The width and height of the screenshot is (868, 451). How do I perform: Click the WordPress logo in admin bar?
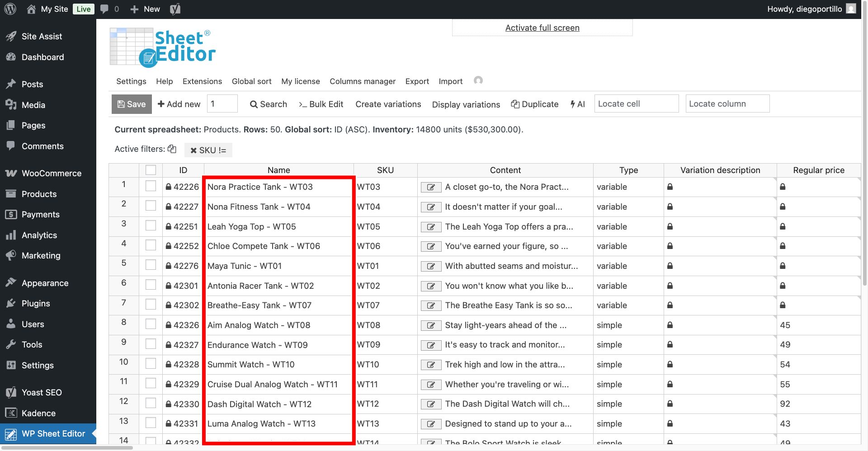[10, 9]
